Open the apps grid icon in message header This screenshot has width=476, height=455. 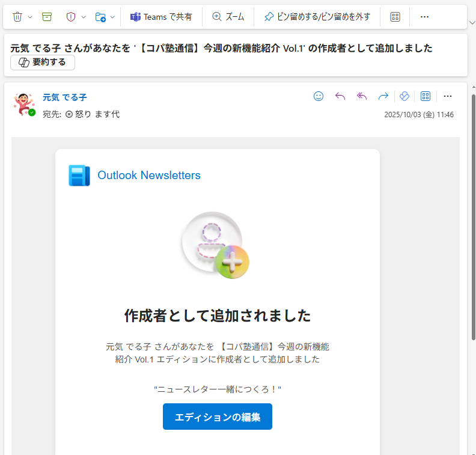(x=426, y=96)
